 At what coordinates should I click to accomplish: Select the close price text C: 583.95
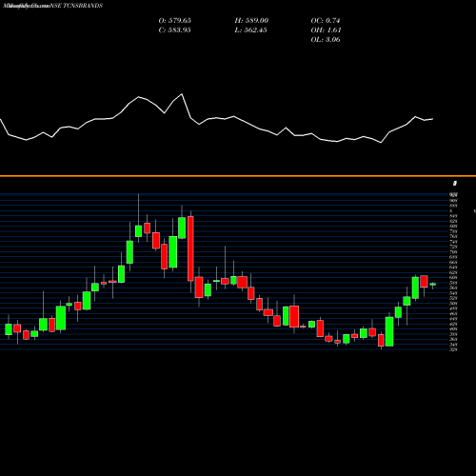(x=175, y=30)
